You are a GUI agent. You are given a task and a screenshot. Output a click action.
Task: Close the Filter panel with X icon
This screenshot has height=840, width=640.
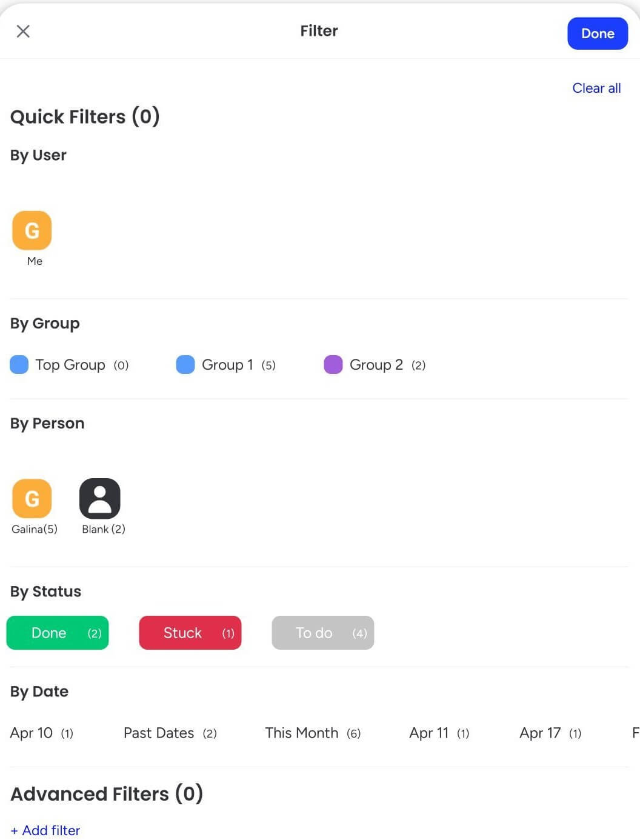[23, 32]
